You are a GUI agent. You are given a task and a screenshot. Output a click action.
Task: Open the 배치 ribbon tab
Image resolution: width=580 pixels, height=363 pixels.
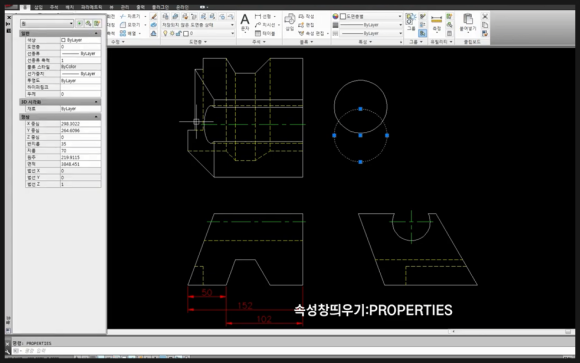(70, 7)
